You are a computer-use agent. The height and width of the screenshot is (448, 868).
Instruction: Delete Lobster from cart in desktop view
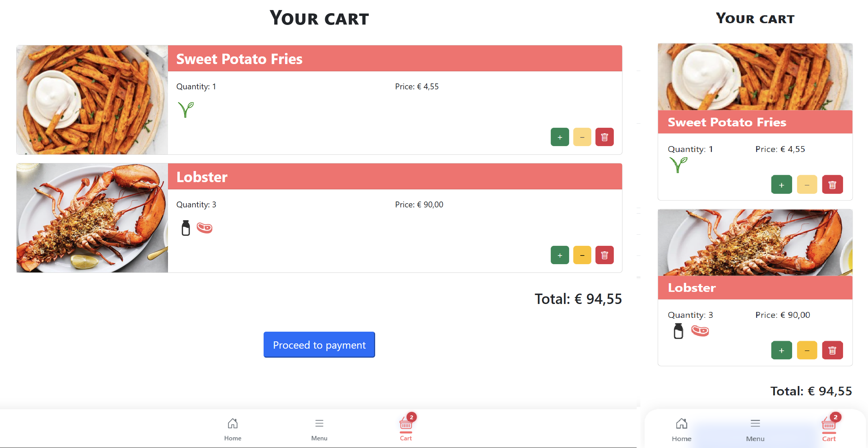point(604,255)
